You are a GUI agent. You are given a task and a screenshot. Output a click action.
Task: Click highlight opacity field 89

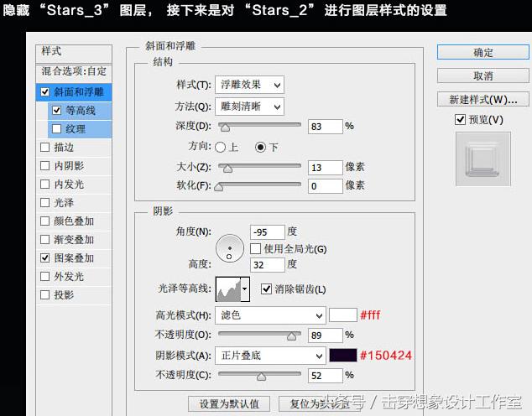[326, 335]
